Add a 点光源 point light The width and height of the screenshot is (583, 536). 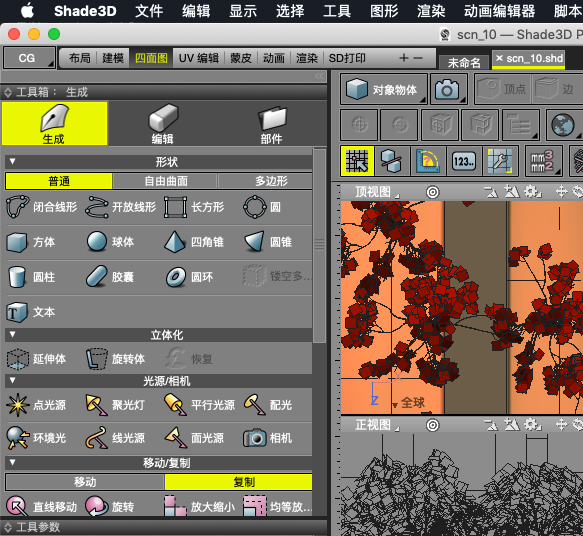36,405
